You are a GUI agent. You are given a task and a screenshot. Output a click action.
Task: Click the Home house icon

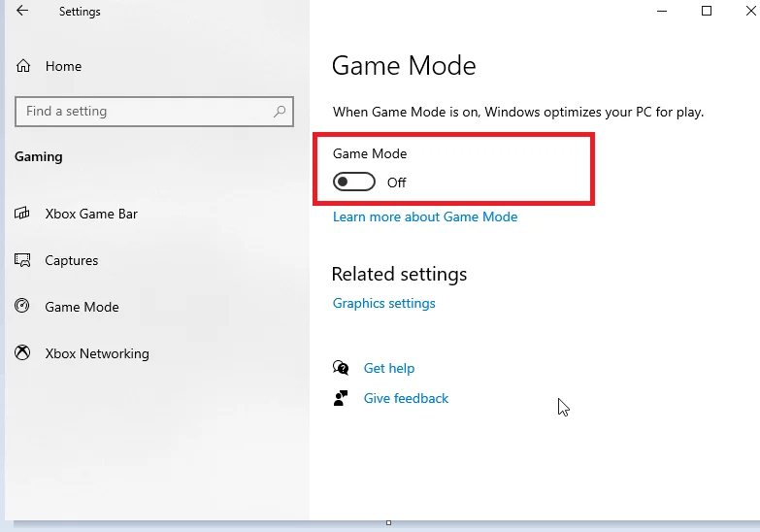[x=22, y=65]
